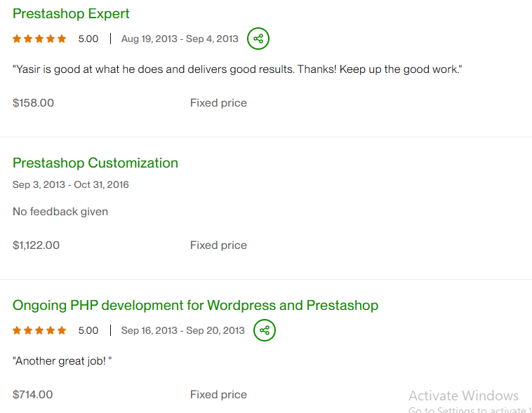
Task: Click share icon for Ongoing PHP development job
Action: tap(265, 330)
